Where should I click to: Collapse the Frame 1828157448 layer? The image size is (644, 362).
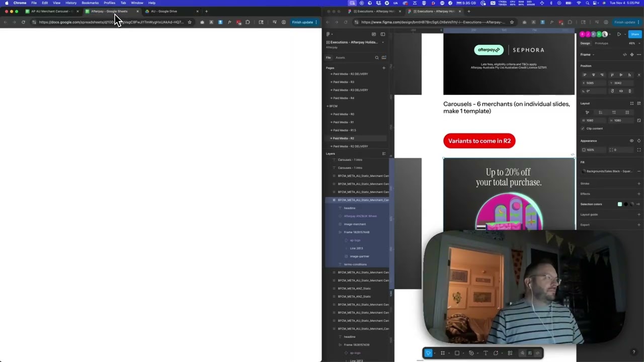pyautogui.click(x=340, y=232)
